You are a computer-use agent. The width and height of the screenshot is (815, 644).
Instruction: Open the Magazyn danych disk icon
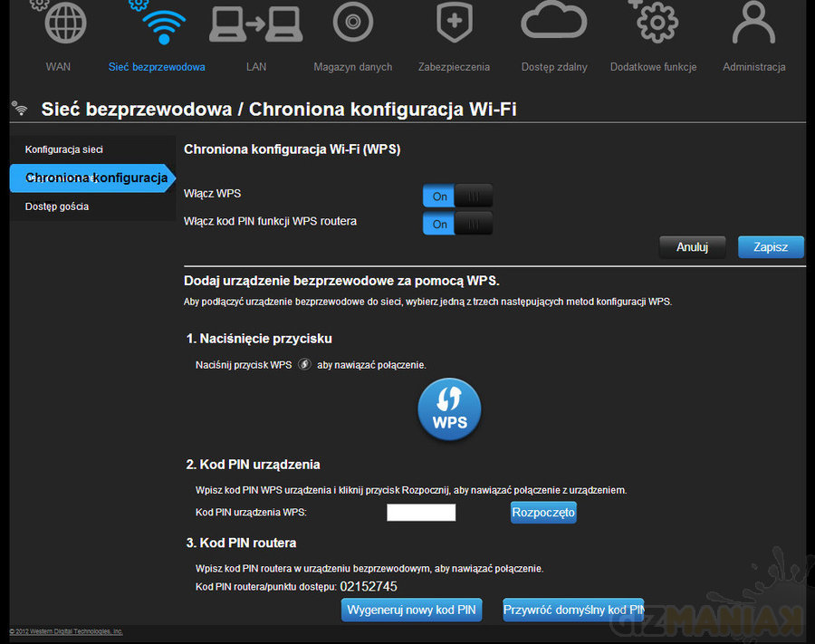tap(353, 23)
